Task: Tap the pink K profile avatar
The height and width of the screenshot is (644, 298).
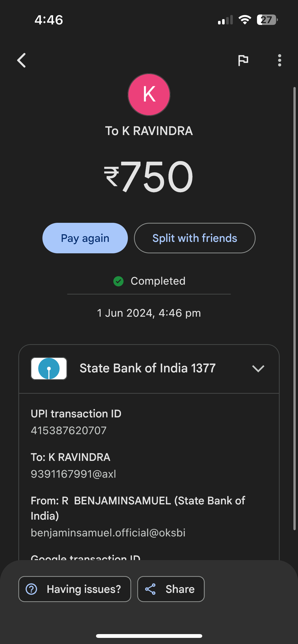Action: tap(149, 95)
